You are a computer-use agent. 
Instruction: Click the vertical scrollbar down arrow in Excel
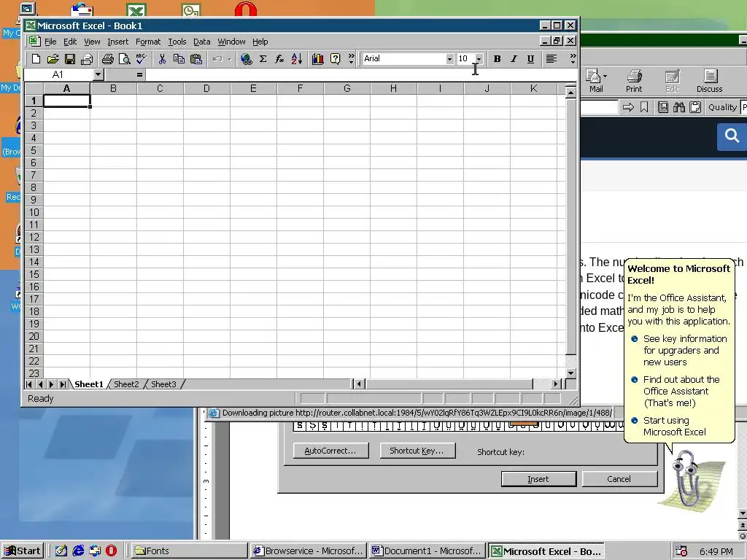pyautogui.click(x=570, y=373)
